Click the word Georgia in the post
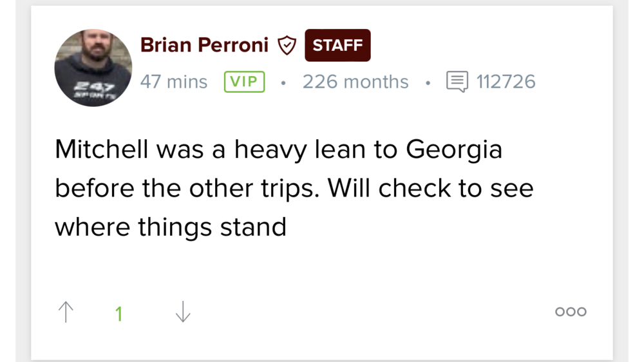644x362 pixels. pyautogui.click(x=454, y=149)
